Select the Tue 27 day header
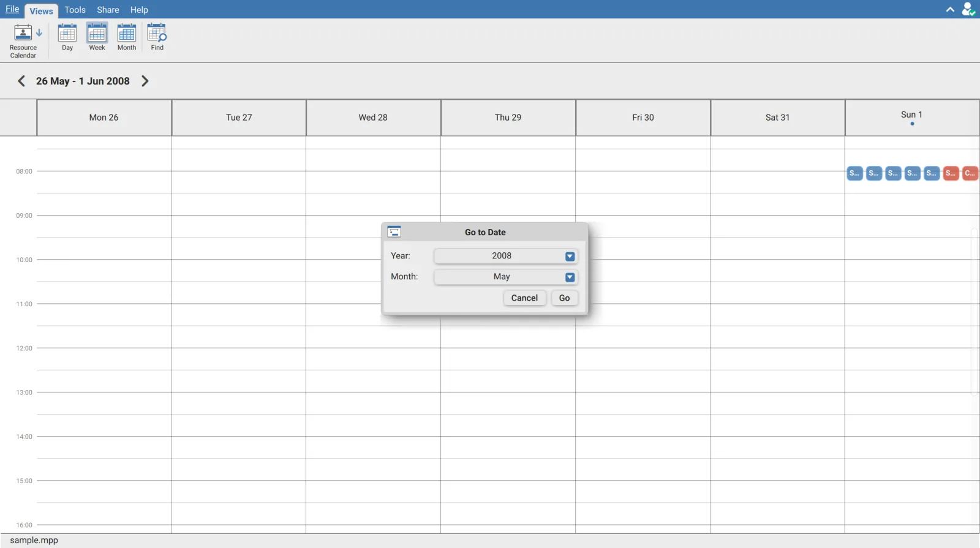The height and width of the screenshot is (548, 980). pyautogui.click(x=239, y=118)
